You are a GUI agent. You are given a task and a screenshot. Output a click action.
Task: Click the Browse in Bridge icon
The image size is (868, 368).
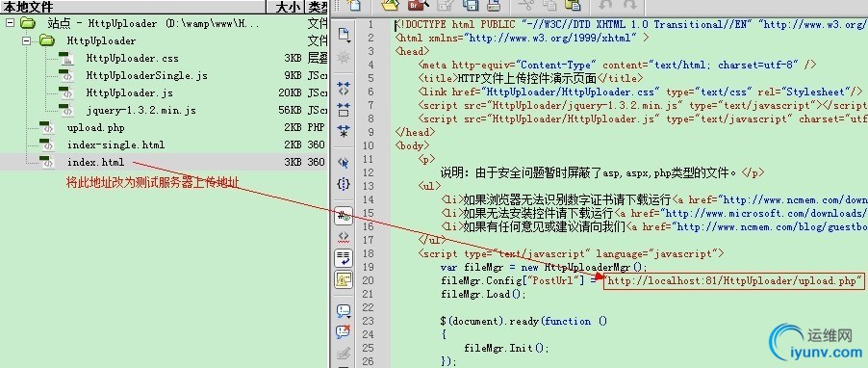pyautogui.click(x=419, y=5)
